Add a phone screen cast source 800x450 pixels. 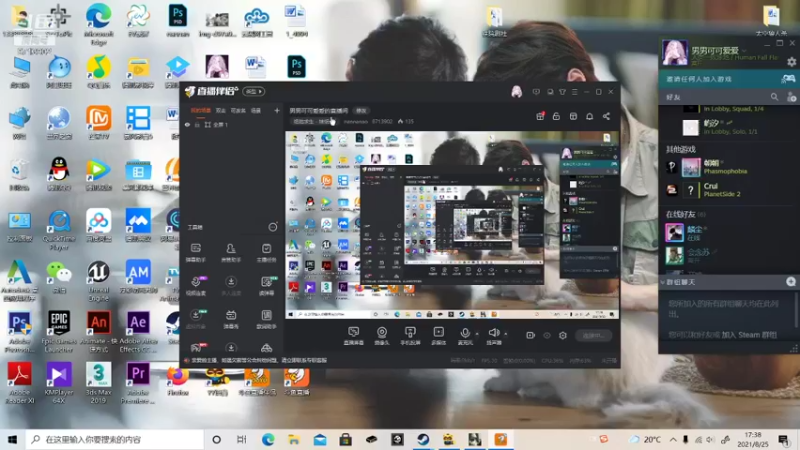click(x=410, y=335)
